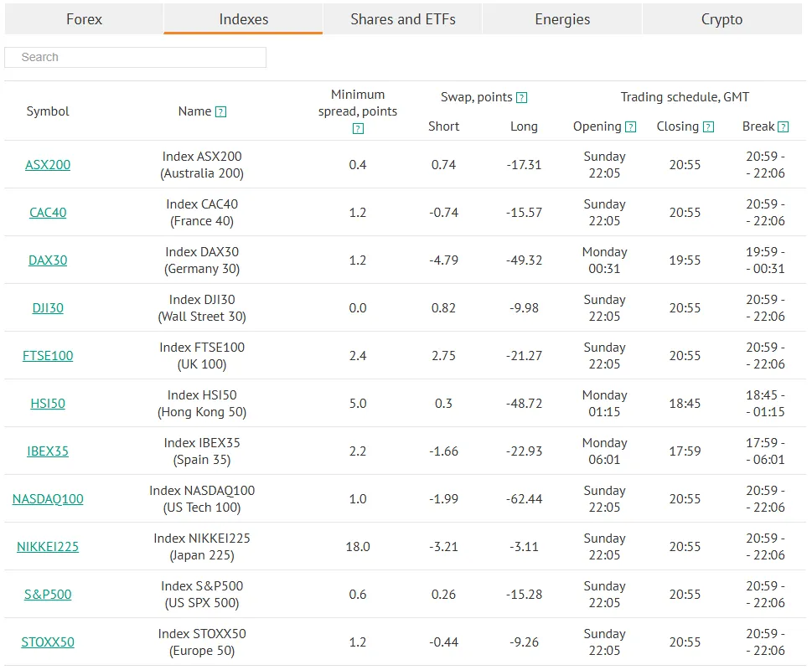Select the Indexes tab
Image resolution: width=812 pixels, height=670 pixels.
pos(243,19)
